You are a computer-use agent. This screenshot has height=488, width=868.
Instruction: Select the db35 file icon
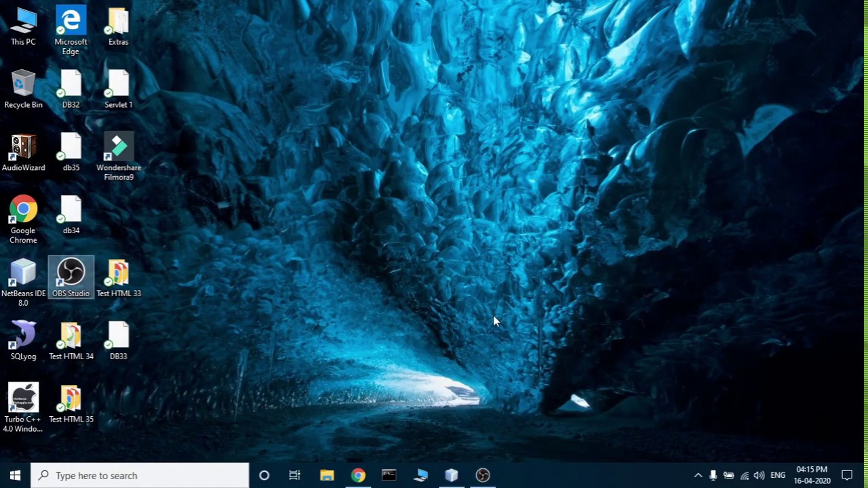pyautogui.click(x=71, y=152)
